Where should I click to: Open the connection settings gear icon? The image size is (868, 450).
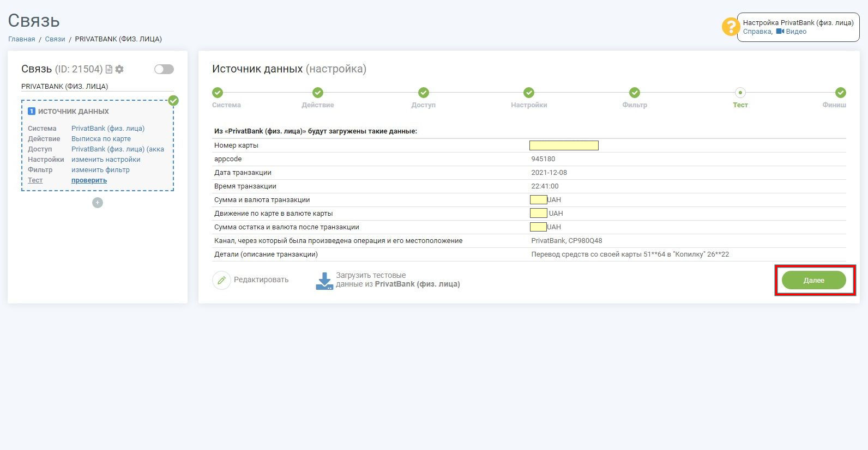pyautogui.click(x=119, y=69)
